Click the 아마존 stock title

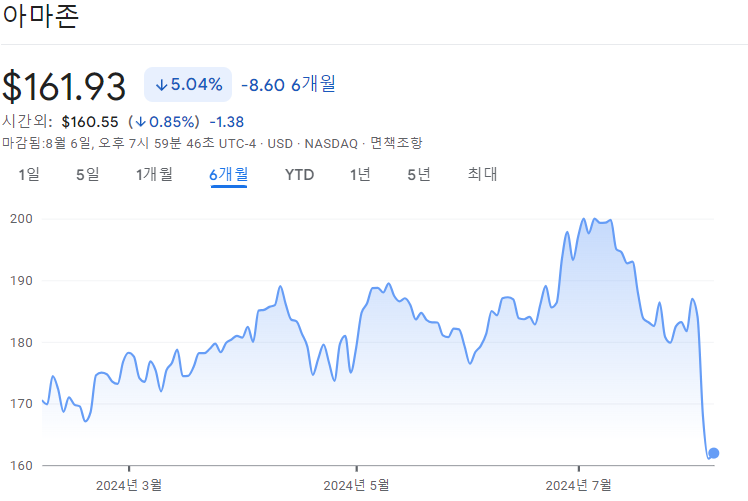[41, 16]
